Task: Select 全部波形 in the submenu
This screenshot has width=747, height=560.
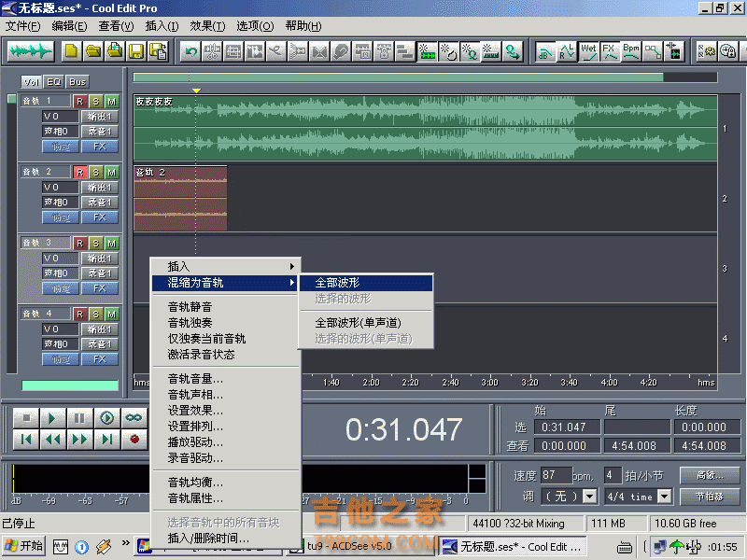Action: pyautogui.click(x=364, y=282)
